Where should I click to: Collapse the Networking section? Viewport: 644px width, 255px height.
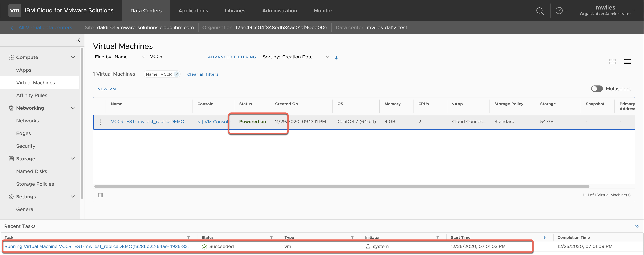tap(73, 108)
